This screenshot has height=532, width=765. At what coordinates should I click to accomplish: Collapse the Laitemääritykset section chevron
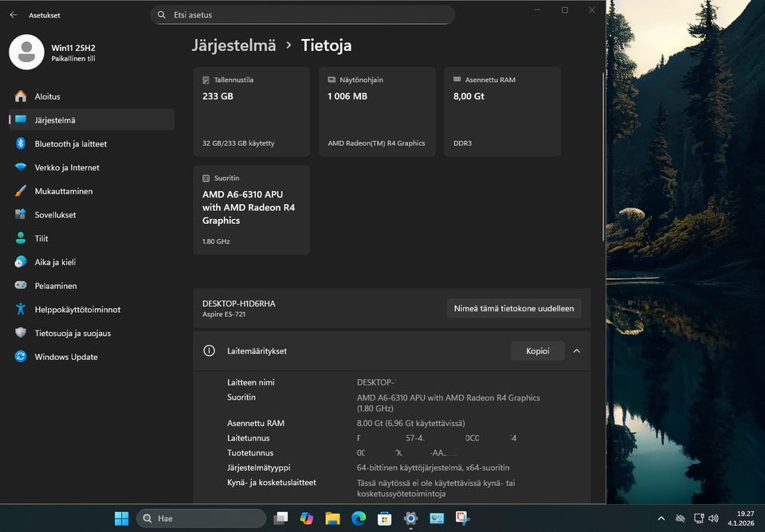(577, 350)
